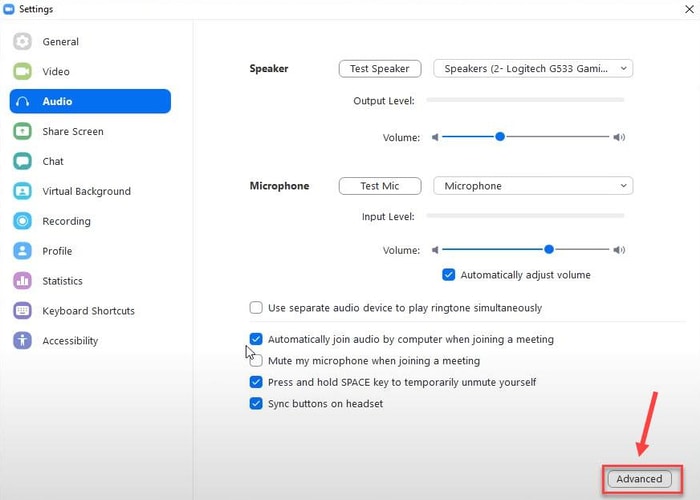Click the speaker volume low icon
The image size is (700, 500).
pos(435,137)
